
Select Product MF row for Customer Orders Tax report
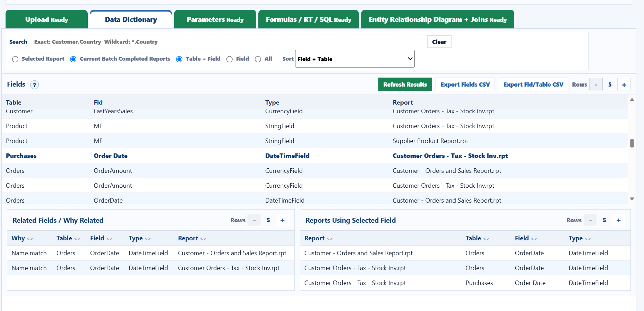pyautogui.click(x=315, y=126)
